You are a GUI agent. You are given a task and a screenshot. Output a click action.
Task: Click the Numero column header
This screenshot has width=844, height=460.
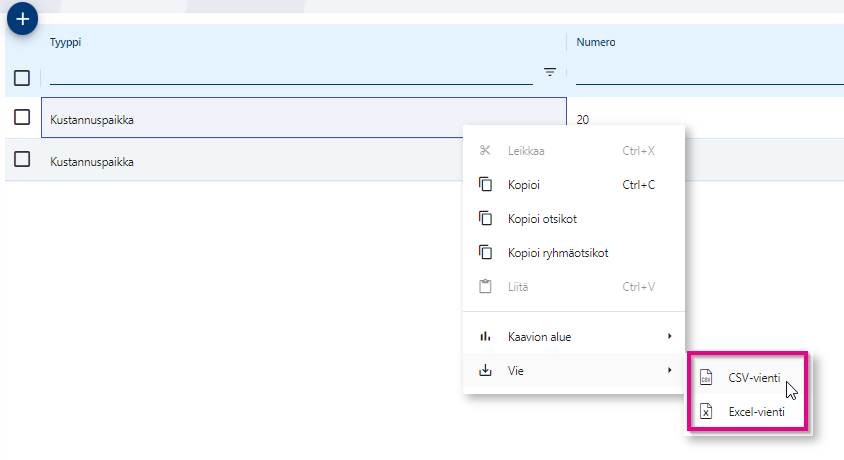click(x=595, y=42)
